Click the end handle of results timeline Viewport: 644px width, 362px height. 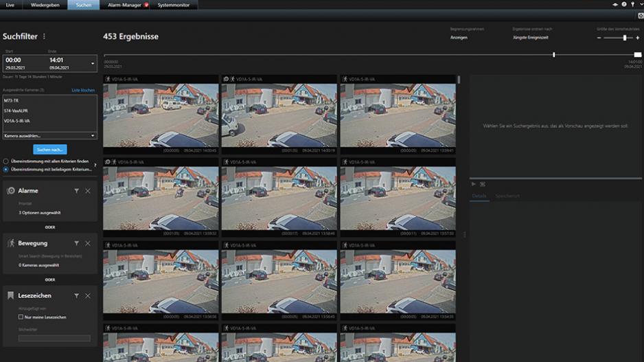(637, 55)
